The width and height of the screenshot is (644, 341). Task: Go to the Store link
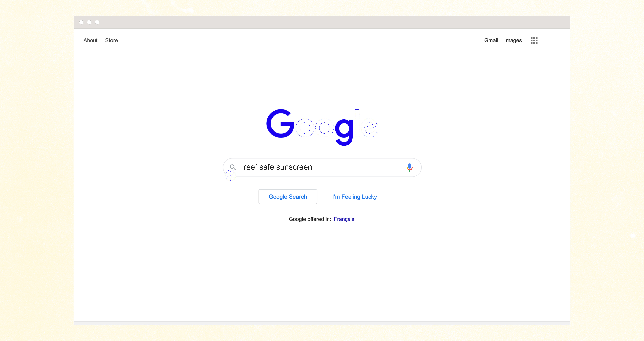111,40
